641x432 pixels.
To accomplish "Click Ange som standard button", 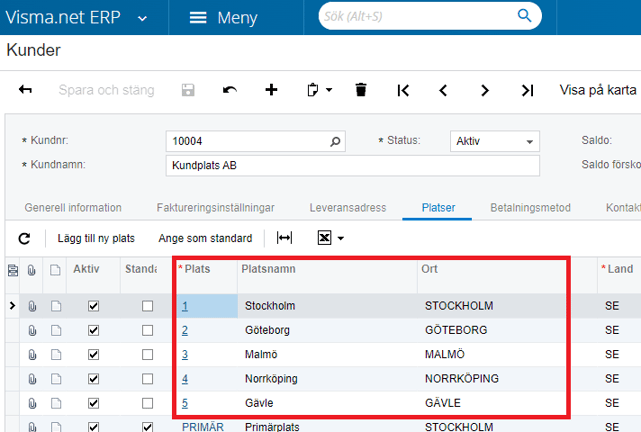I will coord(205,238).
